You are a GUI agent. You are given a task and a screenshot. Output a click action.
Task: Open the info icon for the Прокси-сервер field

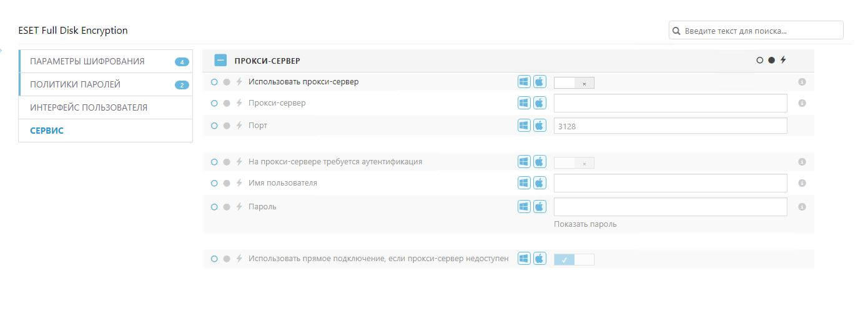point(802,103)
